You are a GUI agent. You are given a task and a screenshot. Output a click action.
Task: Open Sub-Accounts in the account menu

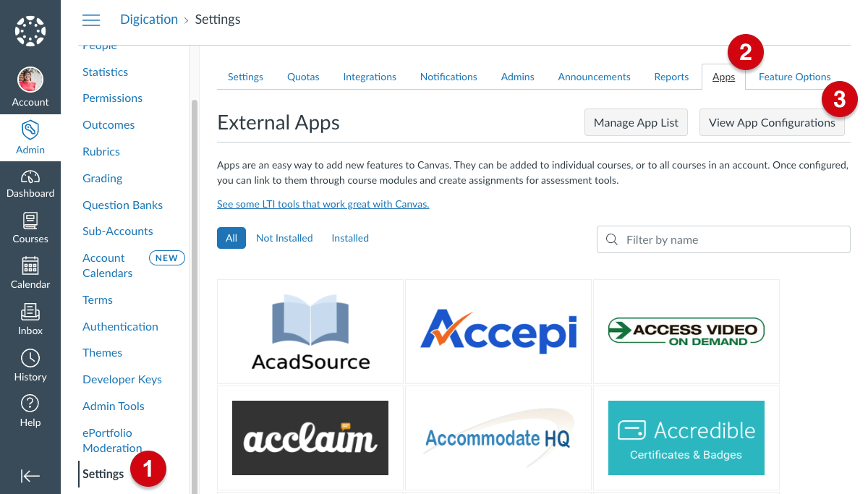coord(118,231)
